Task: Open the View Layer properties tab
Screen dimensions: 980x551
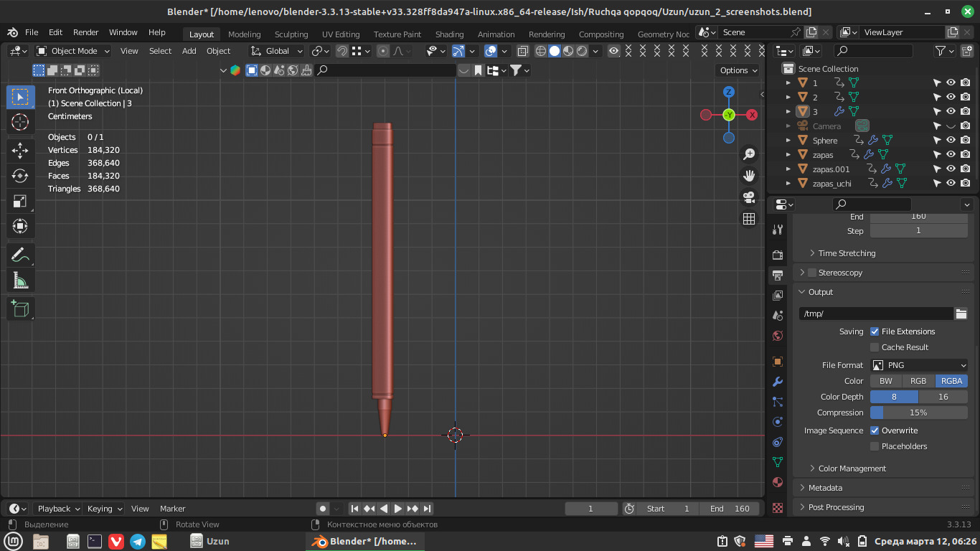Action: pyautogui.click(x=778, y=295)
